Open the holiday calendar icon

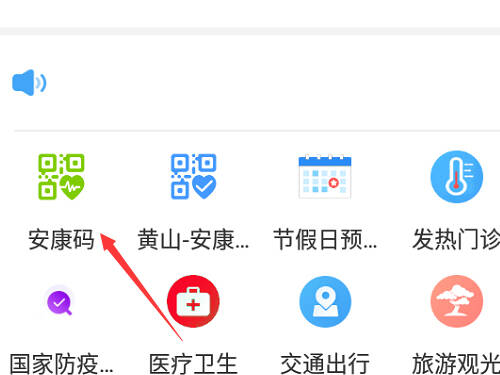coord(325,177)
